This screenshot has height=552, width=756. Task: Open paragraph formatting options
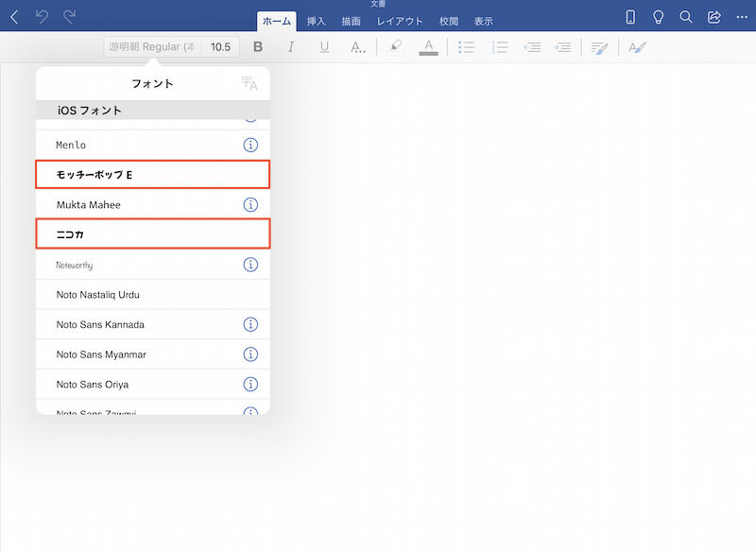(x=599, y=47)
